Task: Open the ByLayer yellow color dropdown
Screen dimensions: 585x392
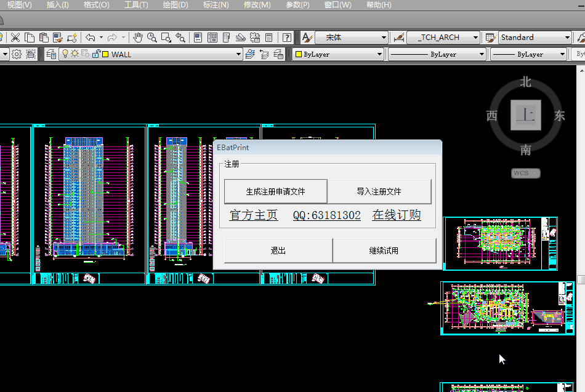Action: (380, 54)
